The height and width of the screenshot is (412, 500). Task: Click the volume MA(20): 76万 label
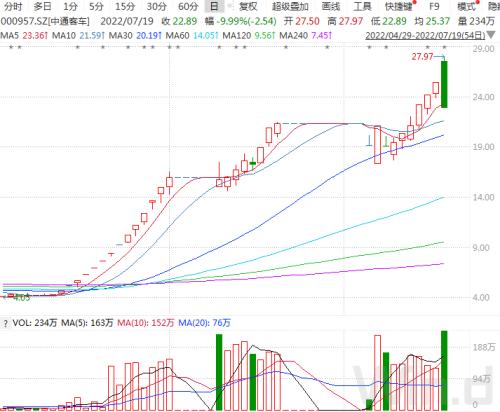204,323
